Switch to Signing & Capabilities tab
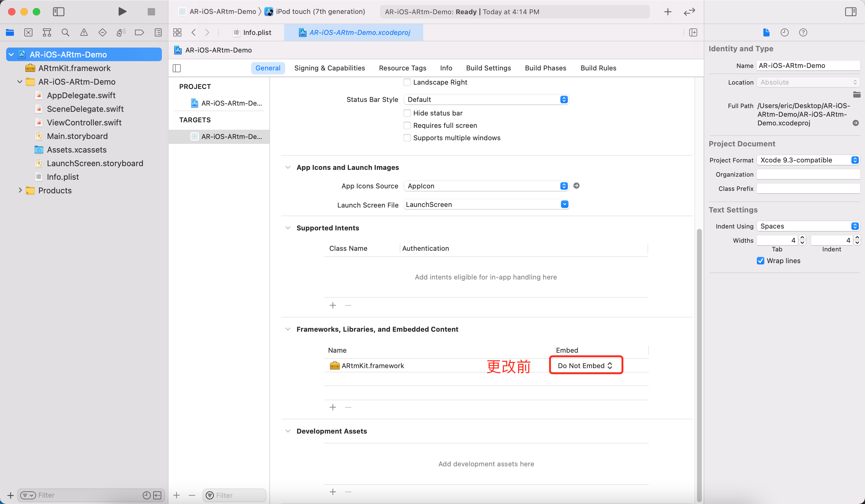This screenshot has height=504, width=865. (330, 68)
